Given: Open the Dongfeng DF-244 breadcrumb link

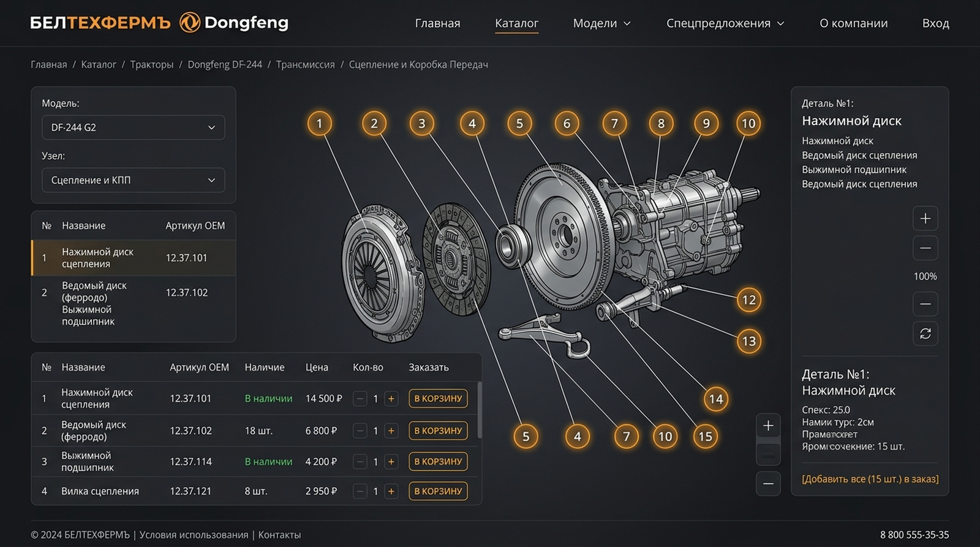Looking at the screenshot, I should [225, 64].
